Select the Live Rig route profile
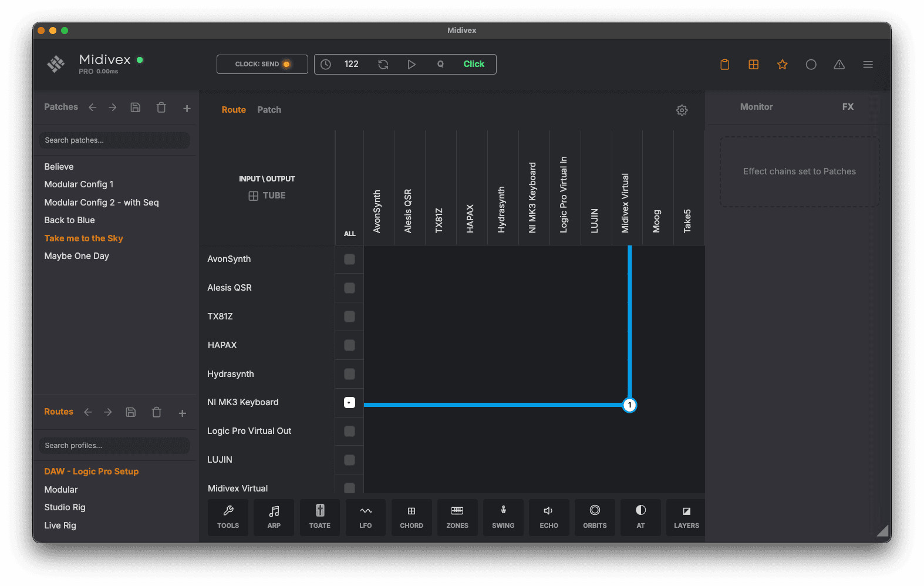Image resolution: width=924 pixels, height=586 pixels. point(60,526)
